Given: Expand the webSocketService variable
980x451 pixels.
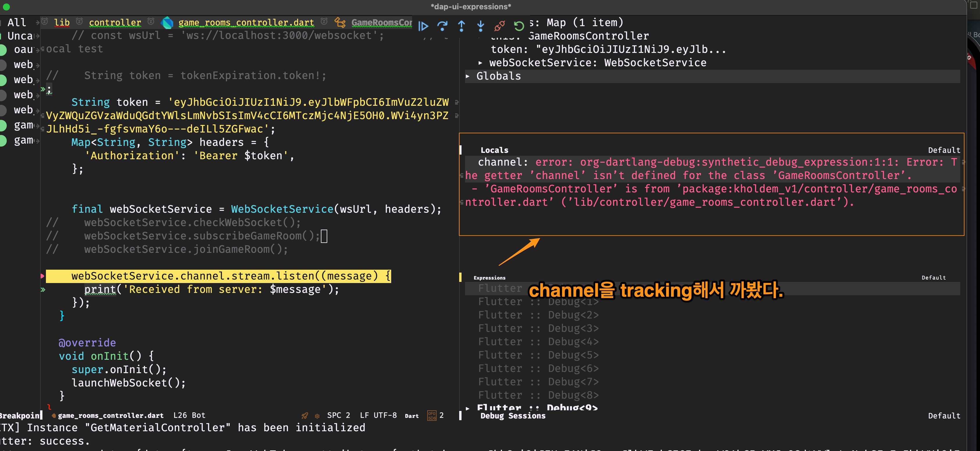Looking at the screenshot, I should 480,63.
